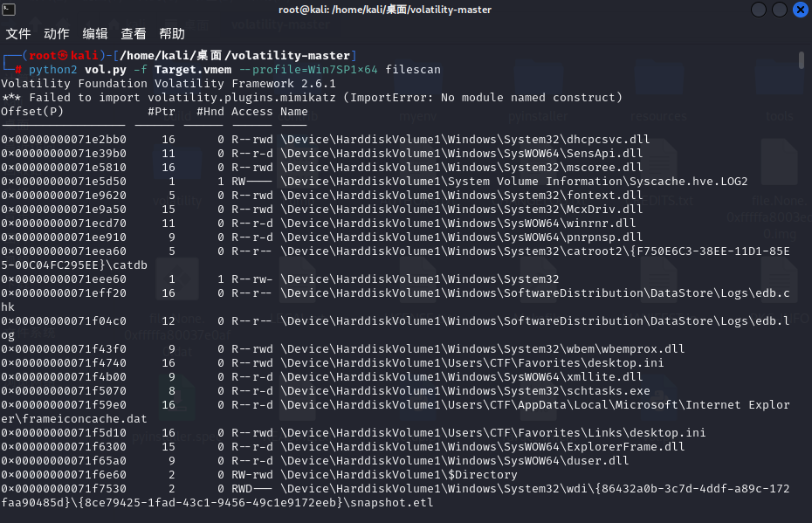This screenshot has height=523, width=812.
Task: Click the filescan plugin name in command
Action: click(x=413, y=69)
